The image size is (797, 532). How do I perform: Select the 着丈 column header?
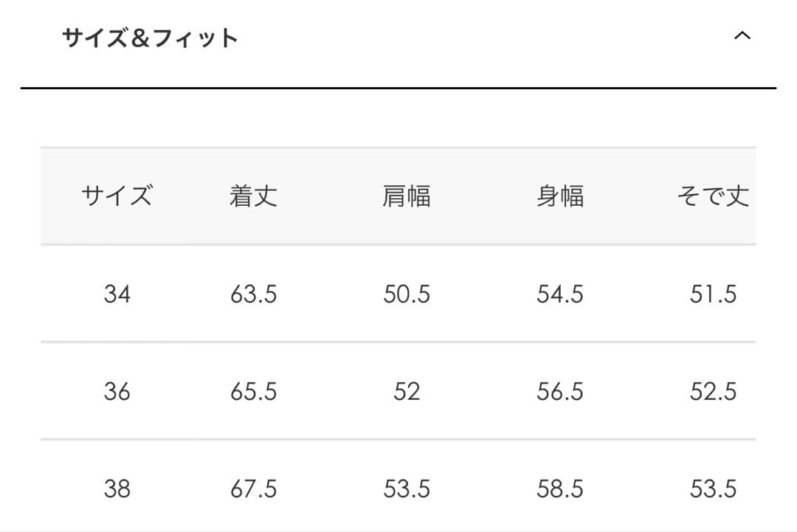coord(255,196)
